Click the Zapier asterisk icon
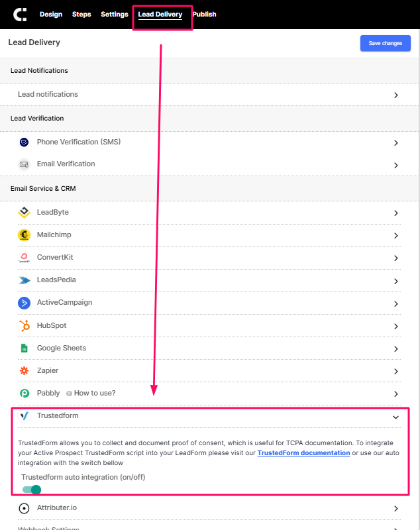 tap(24, 371)
